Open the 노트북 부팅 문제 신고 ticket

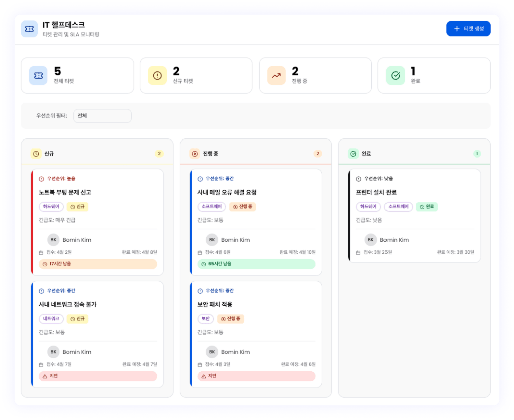(x=65, y=192)
